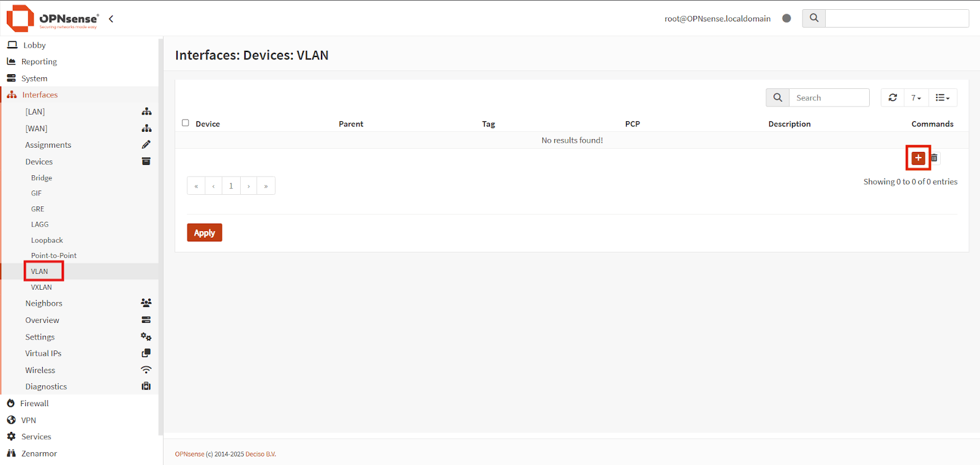The image size is (980, 465).
Task: Open the column selection dropdown
Action: 943,97
